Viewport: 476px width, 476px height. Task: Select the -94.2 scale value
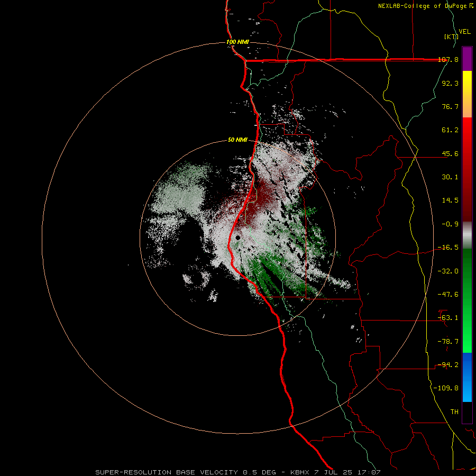pos(448,365)
